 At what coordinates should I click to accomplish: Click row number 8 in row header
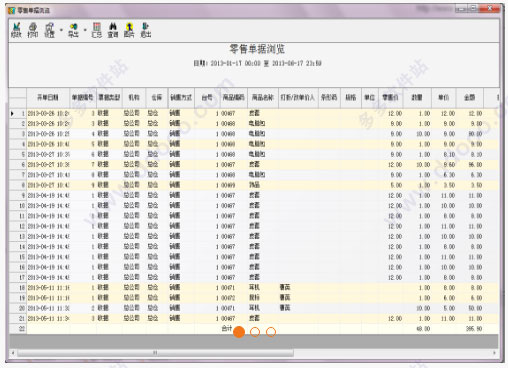[23, 185]
